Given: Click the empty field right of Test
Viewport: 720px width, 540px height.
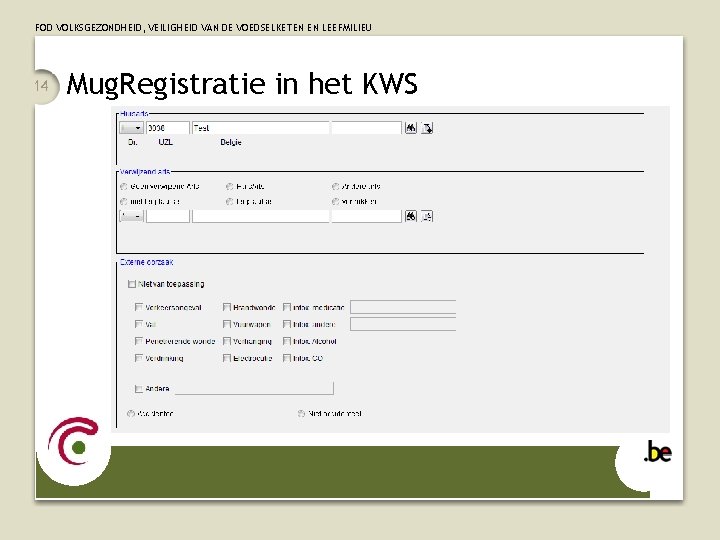Looking at the screenshot, I should click(366, 128).
